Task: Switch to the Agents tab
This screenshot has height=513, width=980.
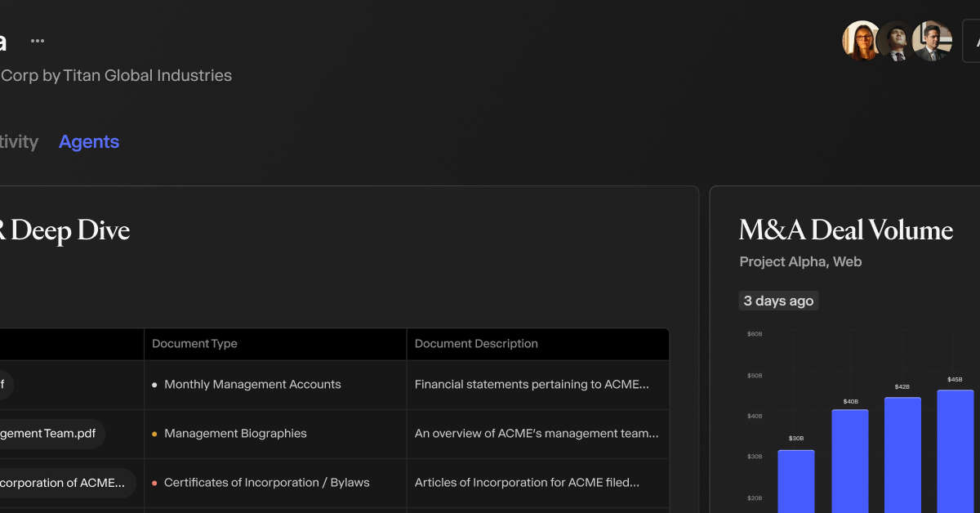Action: click(89, 141)
